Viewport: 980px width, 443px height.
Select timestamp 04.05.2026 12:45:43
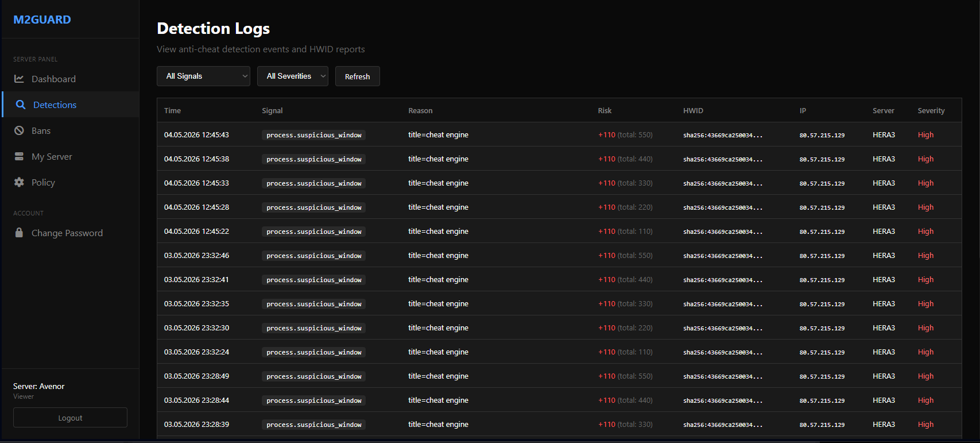coord(196,134)
